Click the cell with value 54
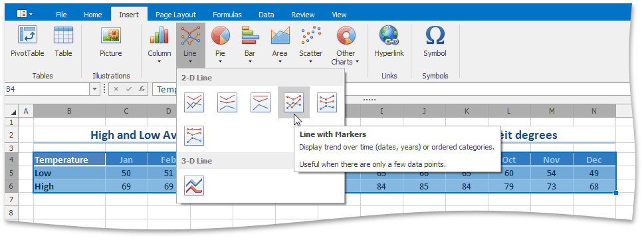 [552, 173]
